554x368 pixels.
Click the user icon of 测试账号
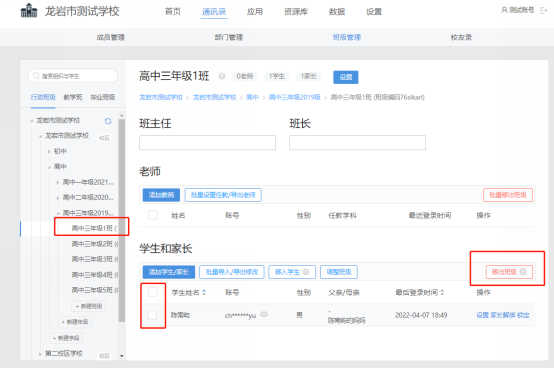(504, 10)
